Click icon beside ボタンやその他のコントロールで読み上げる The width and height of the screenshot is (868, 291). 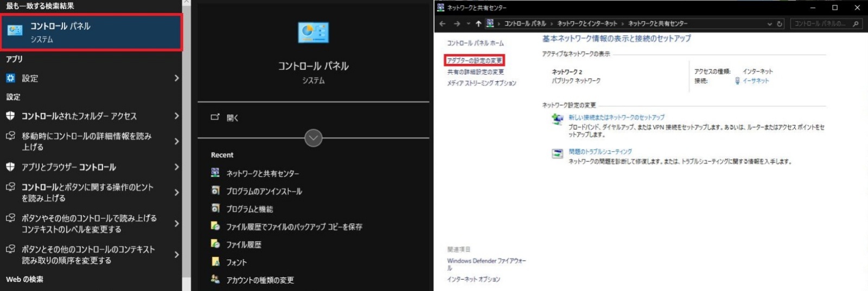click(10, 218)
